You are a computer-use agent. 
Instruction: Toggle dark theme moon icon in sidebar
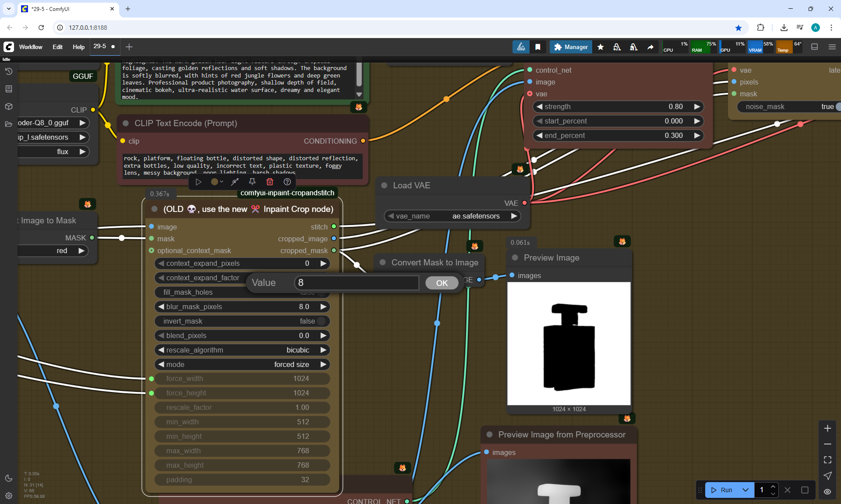9,478
